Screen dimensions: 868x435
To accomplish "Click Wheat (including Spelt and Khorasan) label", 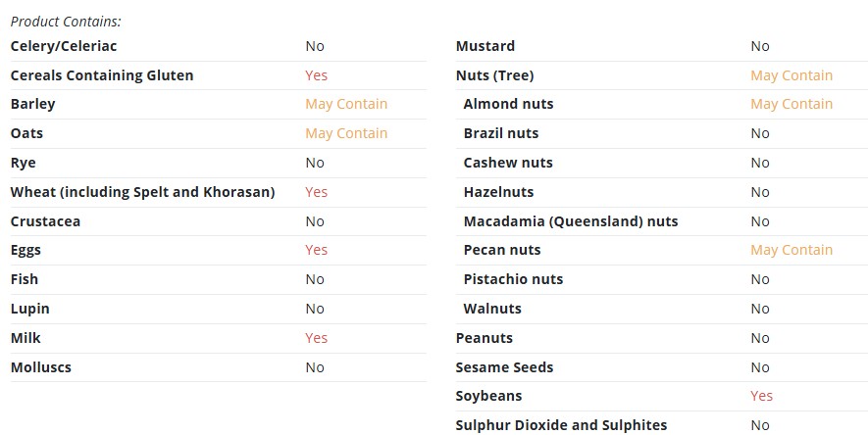I will [143, 192].
